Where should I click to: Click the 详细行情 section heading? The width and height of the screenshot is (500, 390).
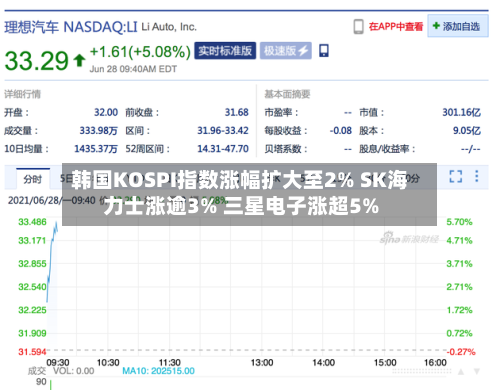(x=22, y=94)
